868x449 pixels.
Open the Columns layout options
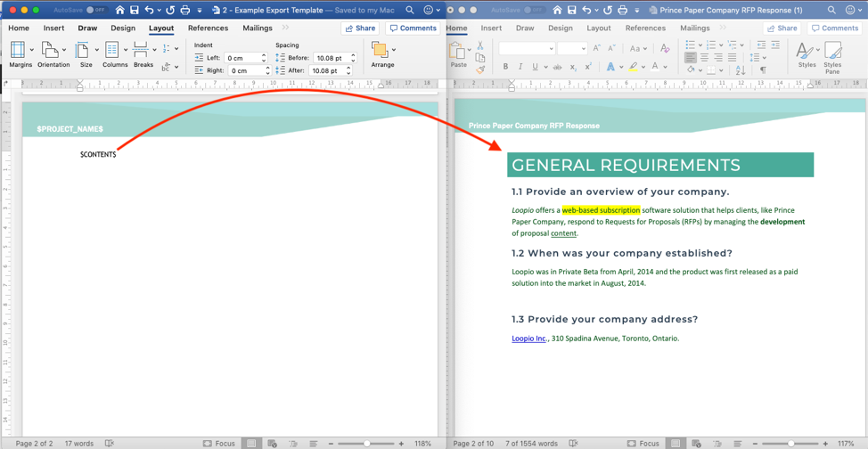[x=115, y=55]
